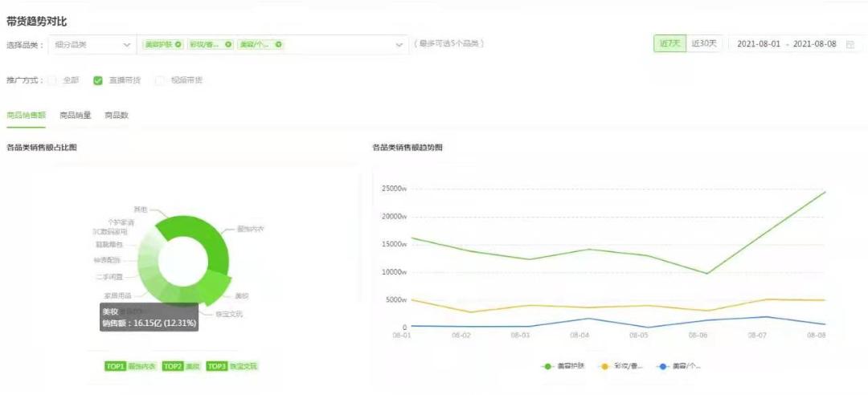Toggle the green 美容护肤 legend marker
The width and height of the screenshot is (868, 395).
point(548,366)
